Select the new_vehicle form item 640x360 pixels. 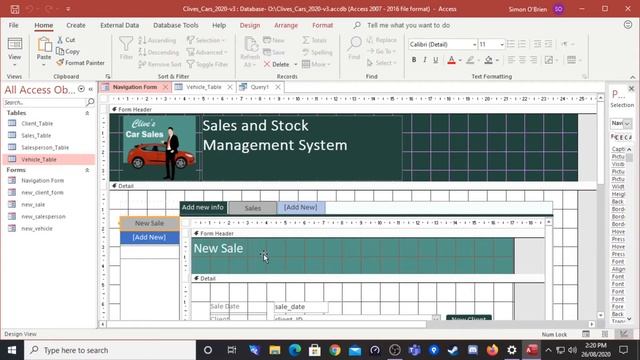click(37, 229)
